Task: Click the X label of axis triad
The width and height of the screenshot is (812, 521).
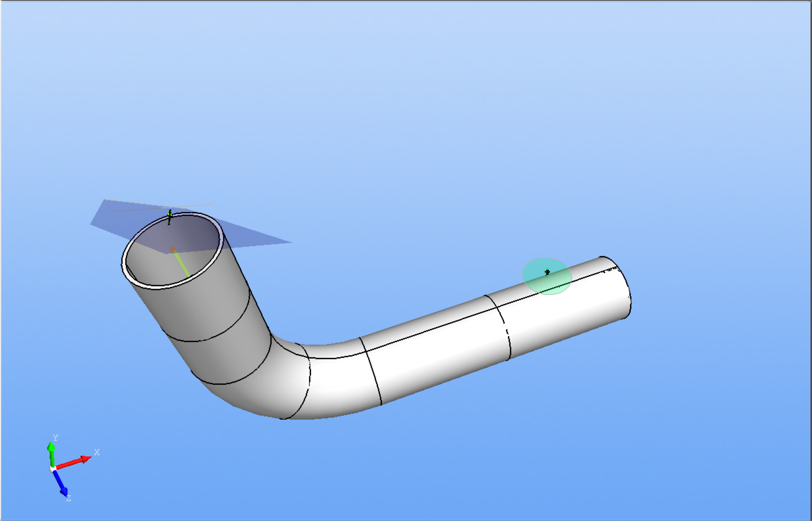Action: tap(97, 452)
